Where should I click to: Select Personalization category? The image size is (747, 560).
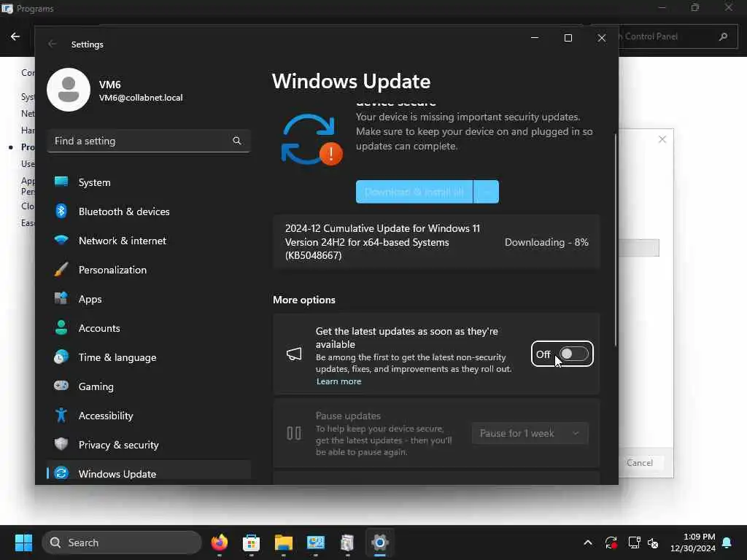click(x=149, y=270)
